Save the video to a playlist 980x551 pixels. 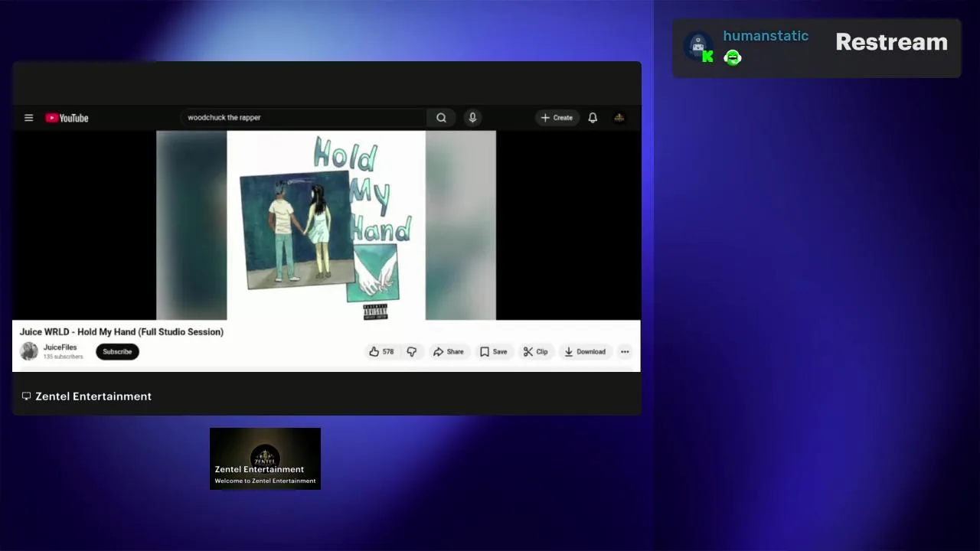point(493,352)
